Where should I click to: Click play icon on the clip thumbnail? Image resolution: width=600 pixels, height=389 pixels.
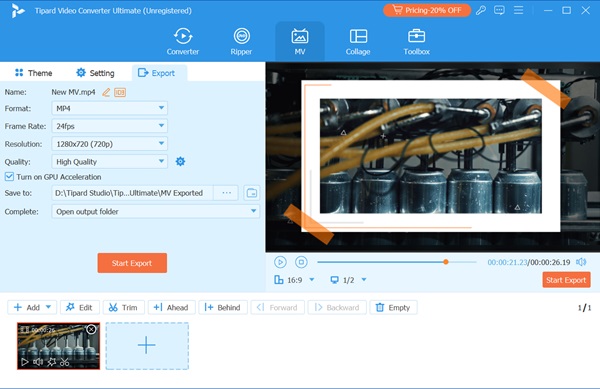click(25, 362)
